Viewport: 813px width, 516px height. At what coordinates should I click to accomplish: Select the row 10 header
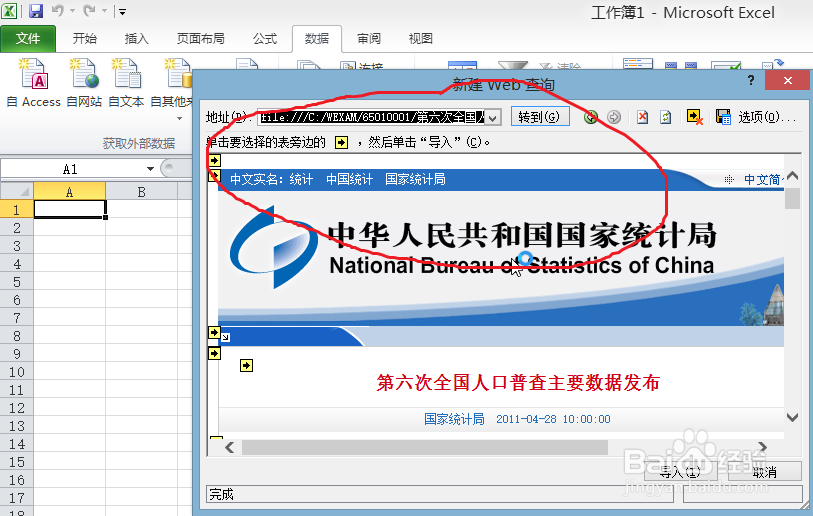click(x=17, y=372)
